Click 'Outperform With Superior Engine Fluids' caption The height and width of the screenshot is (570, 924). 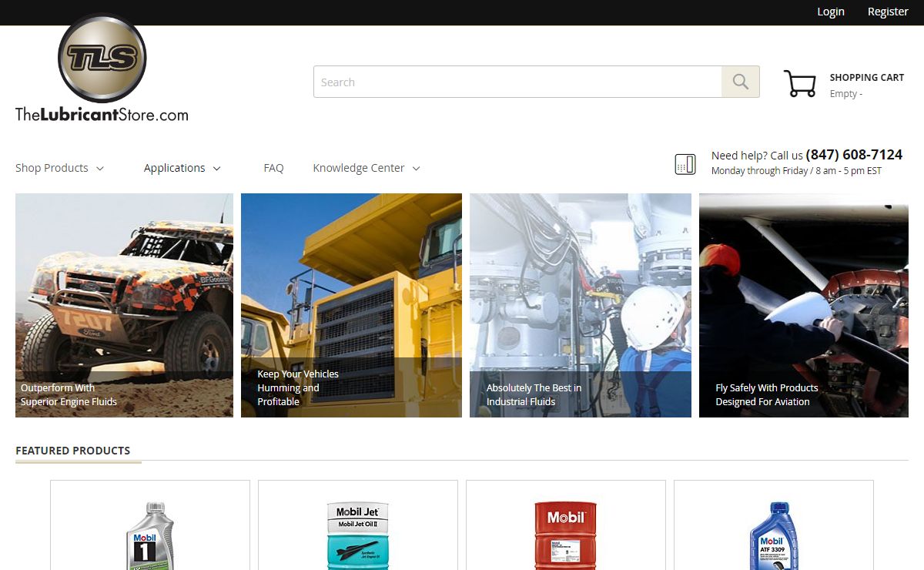coord(69,394)
